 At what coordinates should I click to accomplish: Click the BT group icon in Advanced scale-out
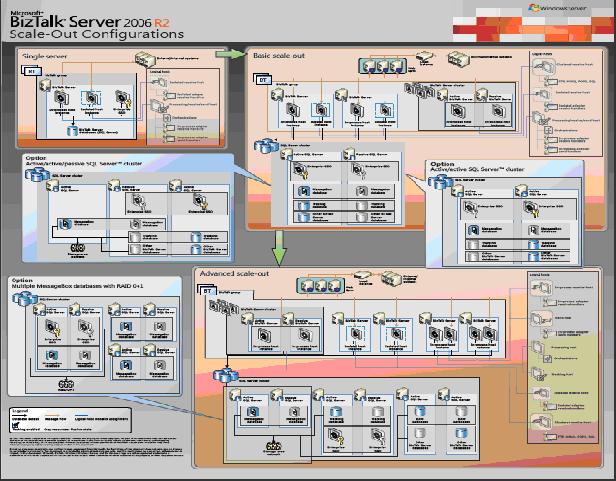207,291
